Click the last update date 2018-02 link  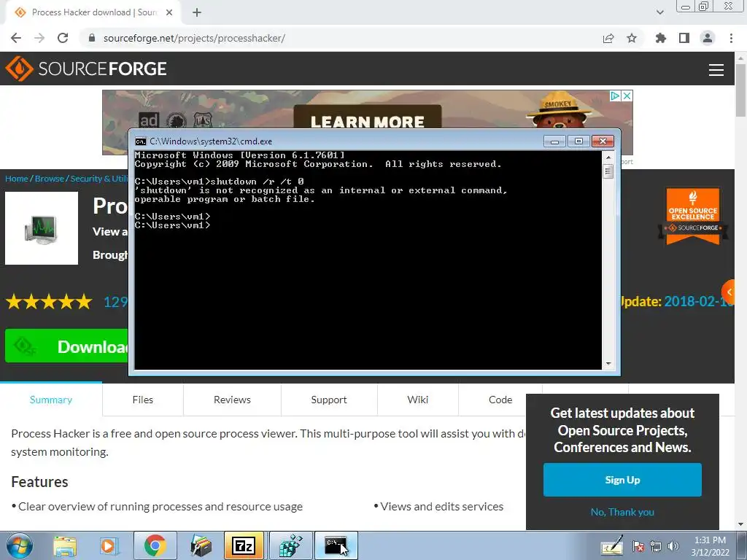coord(699,301)
